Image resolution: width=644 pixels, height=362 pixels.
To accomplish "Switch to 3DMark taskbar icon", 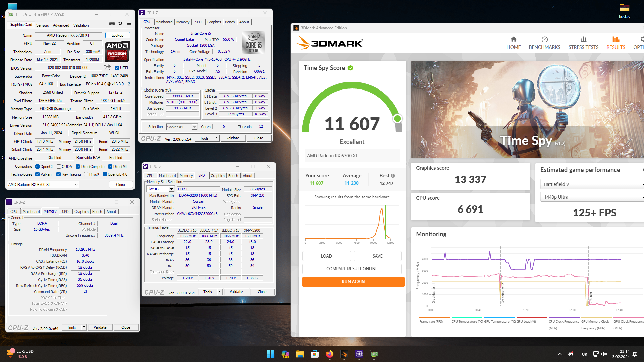I will [x=344, y=354].
